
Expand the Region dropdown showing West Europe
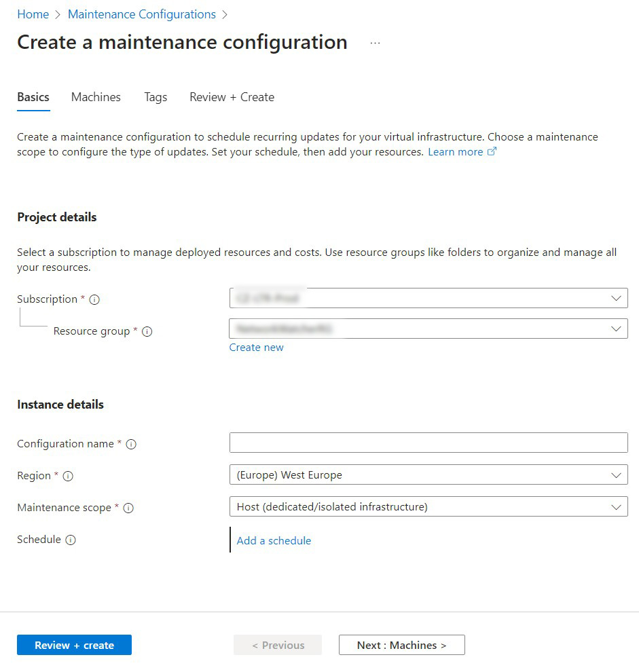[428, 475]
